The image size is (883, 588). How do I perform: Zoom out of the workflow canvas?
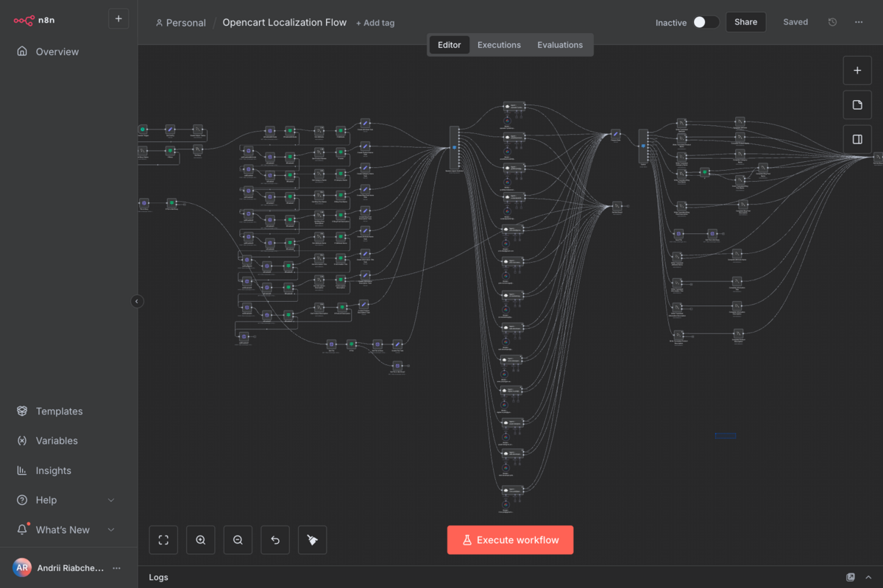coord(238,540)
